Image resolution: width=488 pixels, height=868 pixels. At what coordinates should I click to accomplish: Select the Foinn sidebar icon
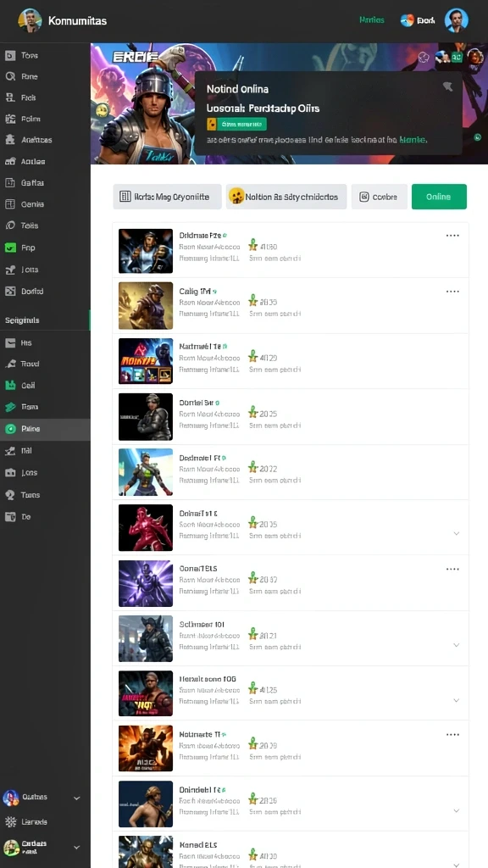[9, 119]
